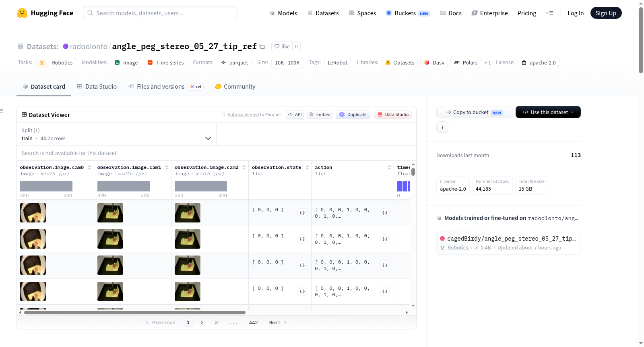
Task: Open Models in the top navigation
Action: pos(283,13)
